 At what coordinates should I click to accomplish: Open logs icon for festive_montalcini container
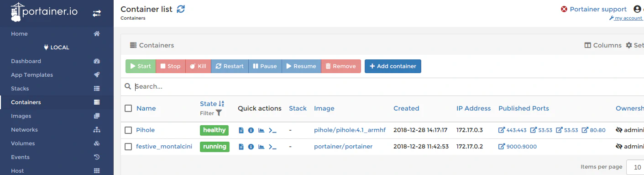(x=241, y=147)
